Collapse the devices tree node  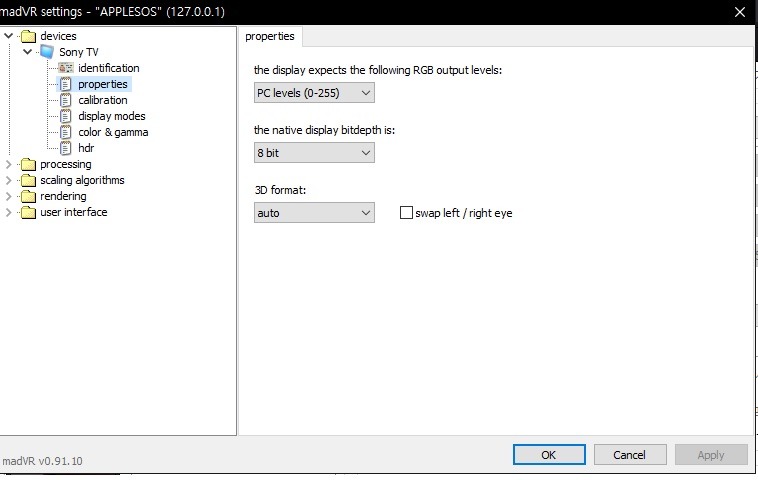(x=10, y=36)
